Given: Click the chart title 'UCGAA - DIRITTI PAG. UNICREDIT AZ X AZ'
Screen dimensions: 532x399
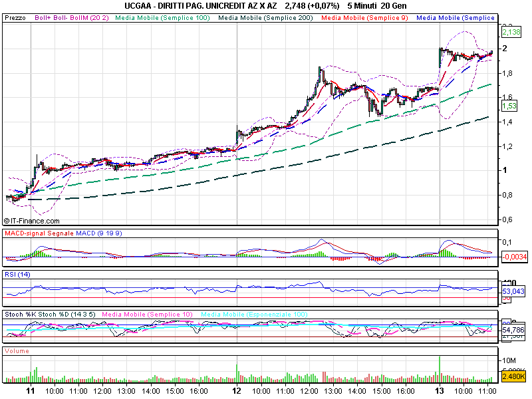Looking at the screenshot, I should [x=201, y=6].
